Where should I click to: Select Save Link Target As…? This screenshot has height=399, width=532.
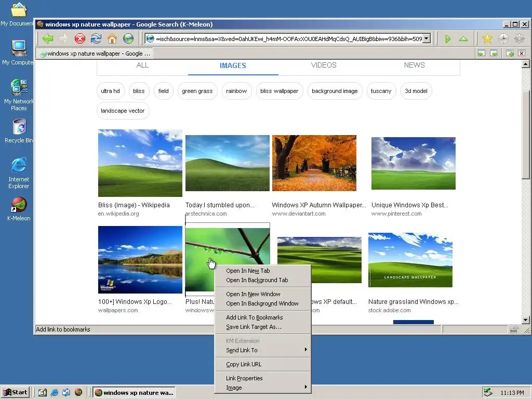[x=263, y=327]
